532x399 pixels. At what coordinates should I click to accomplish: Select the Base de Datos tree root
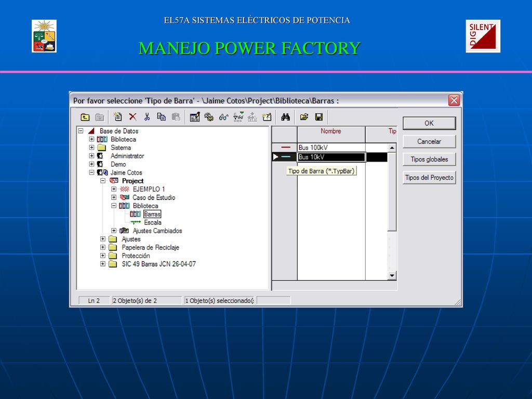(x=119, y=131)
